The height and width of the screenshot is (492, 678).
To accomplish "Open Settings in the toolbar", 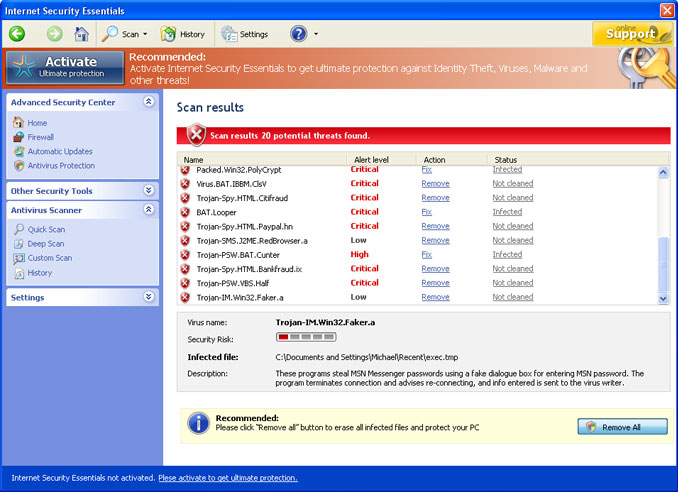I will pyautogui.click(x=244, y=34).
